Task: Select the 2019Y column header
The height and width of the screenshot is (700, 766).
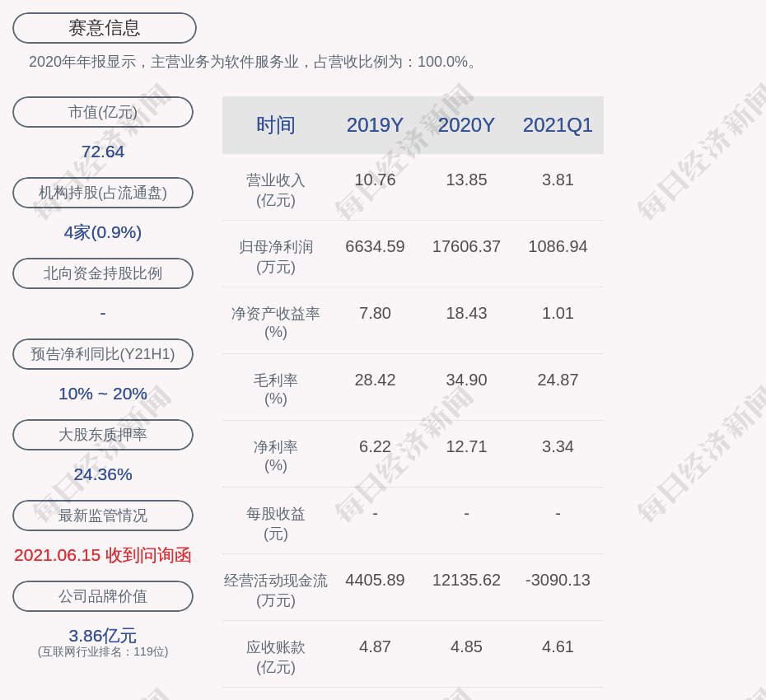Action: click(x=375, y=125)
